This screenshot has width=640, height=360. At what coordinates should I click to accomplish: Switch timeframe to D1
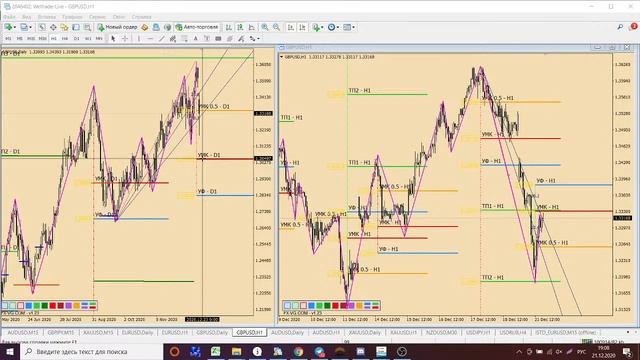[76, 39]
